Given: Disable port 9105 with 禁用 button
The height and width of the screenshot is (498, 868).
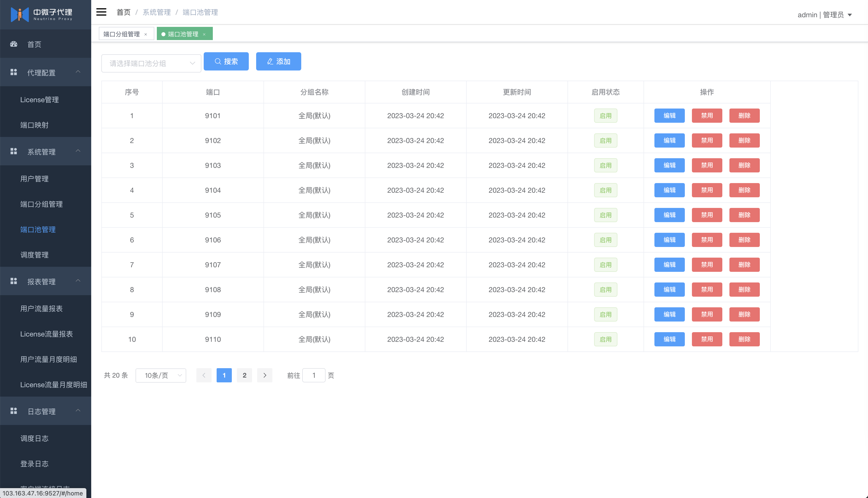Looking at the screenshot, I should click(x=707, y=215).
